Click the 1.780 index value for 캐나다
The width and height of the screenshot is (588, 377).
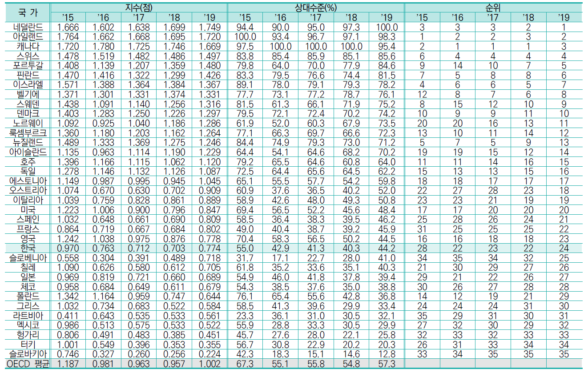104,46
